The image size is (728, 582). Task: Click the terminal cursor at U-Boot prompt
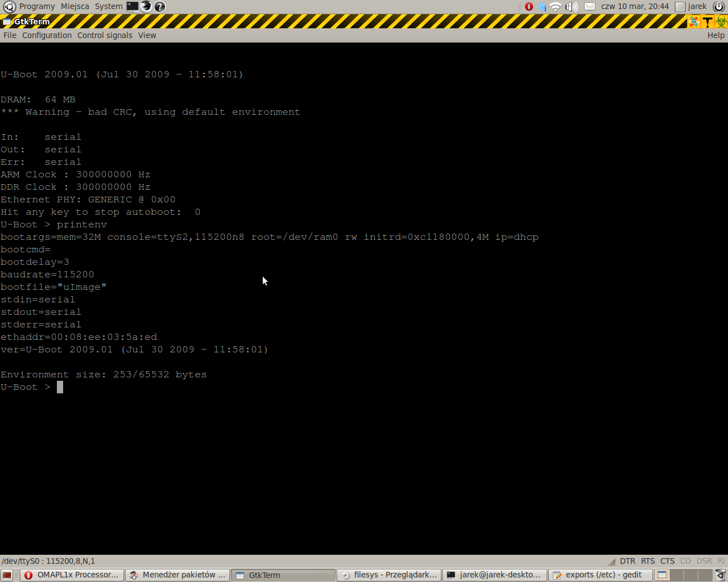point(60,387)
